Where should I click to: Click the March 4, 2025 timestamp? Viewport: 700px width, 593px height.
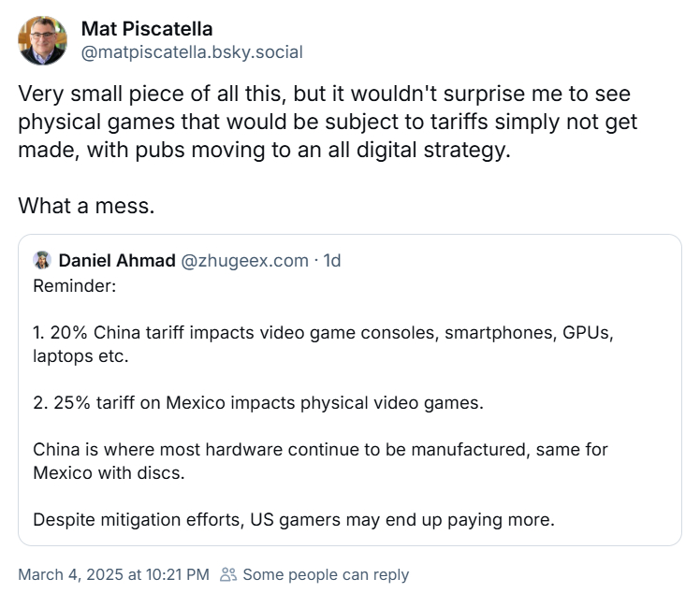click(x=113, y=574)
